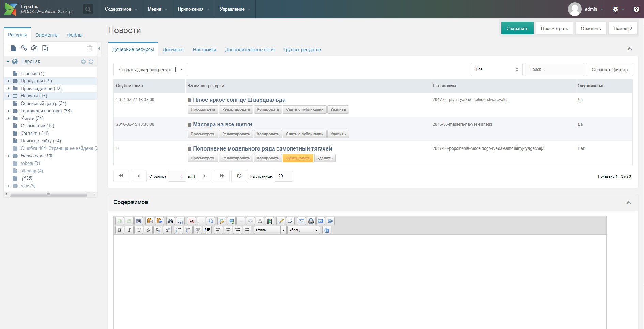
Task: Click the new symlink icon
Action: (34, 48)
